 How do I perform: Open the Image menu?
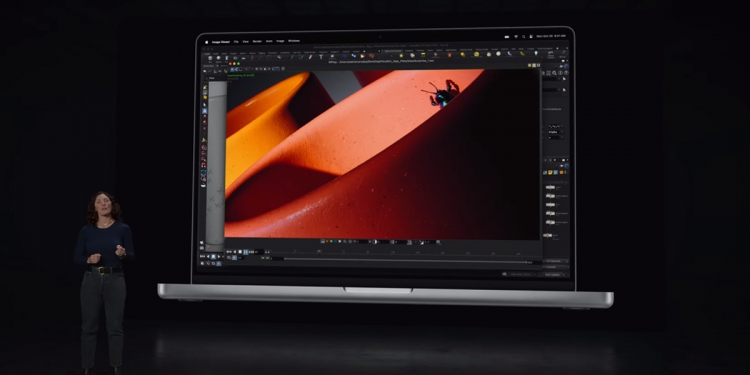[x=280, y=42]
